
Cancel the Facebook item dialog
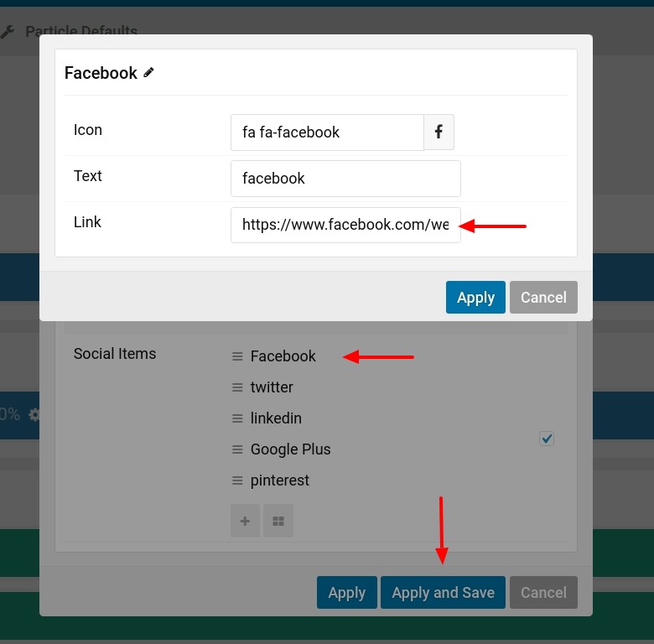pyautogui.click(x=543, y=298)
